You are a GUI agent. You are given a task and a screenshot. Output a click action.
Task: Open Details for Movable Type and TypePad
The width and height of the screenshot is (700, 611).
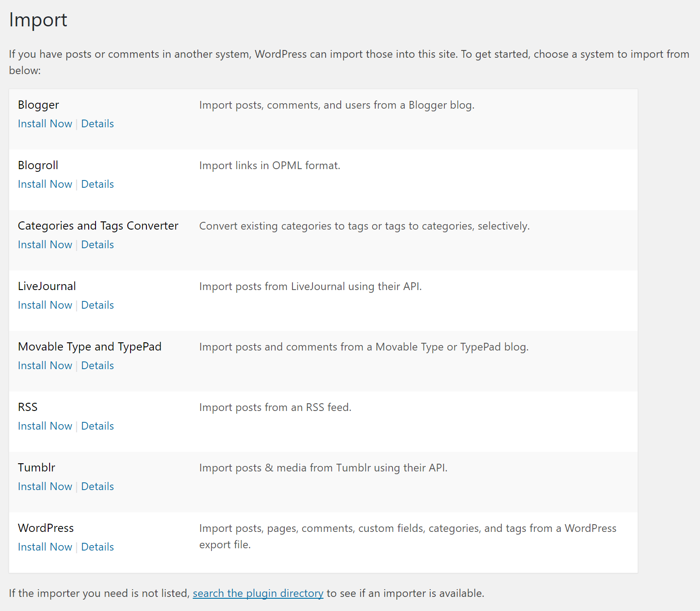click(x=97, y=366)
